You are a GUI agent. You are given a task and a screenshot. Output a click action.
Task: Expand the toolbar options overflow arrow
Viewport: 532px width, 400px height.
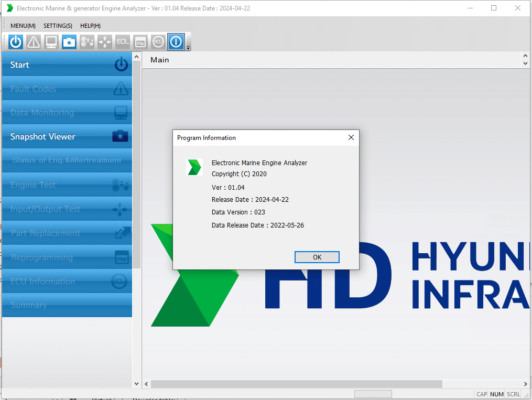click(189, 48)
